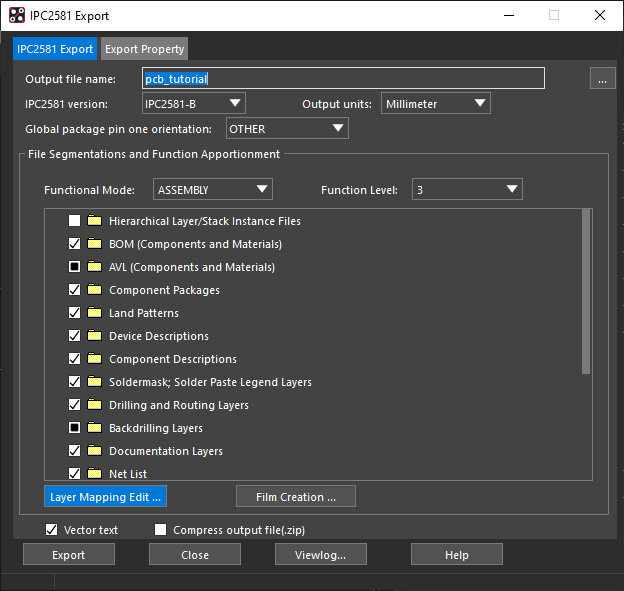Open the IPC2581 version dropdown

pos(193,103)
